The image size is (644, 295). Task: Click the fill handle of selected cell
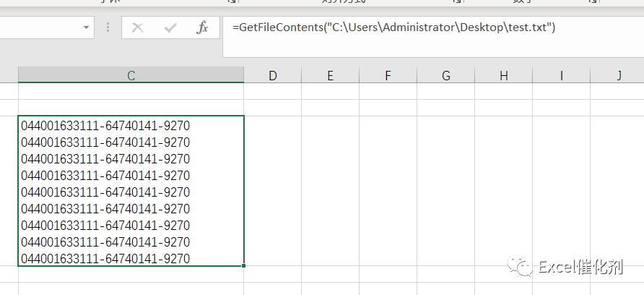pyautogui.click(x=244, y=266)
